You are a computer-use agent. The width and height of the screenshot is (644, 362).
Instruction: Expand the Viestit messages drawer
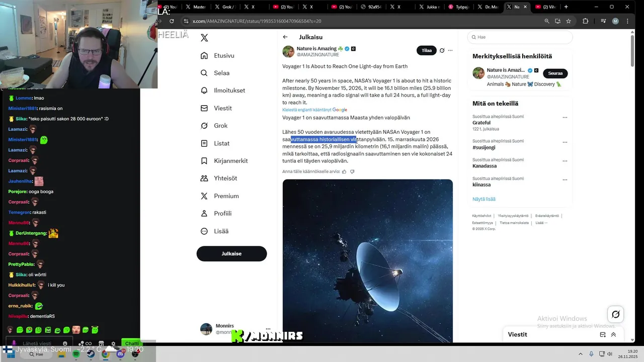(613, 334)
